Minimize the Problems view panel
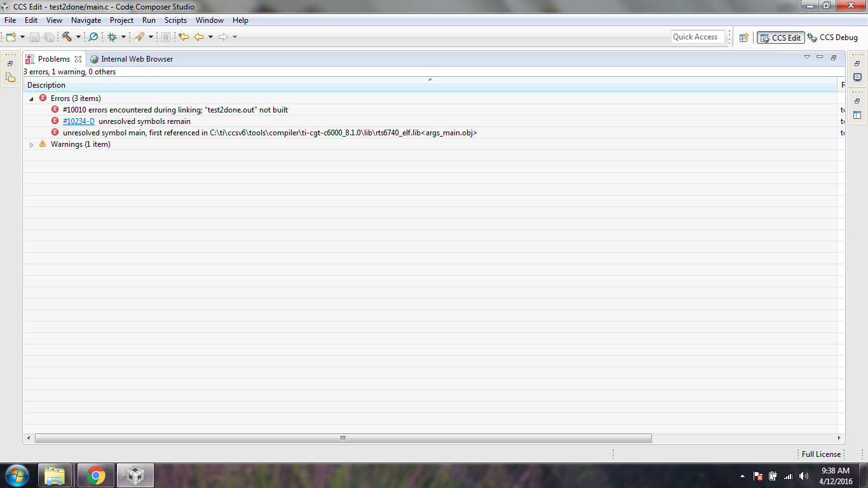This screenshot has width=868, height=488. (x=820, y=58)
